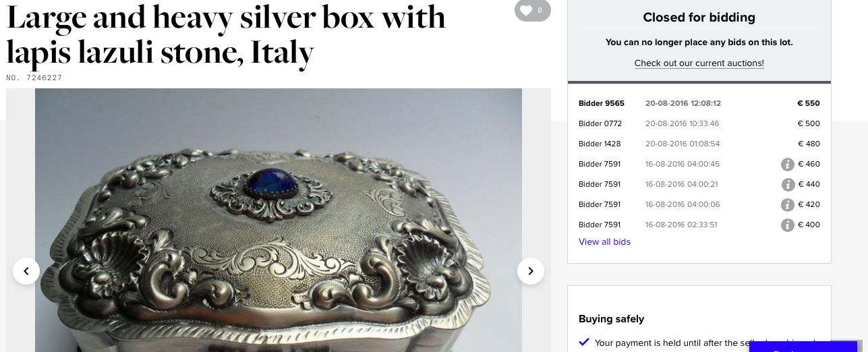868x352 pixels.
Task: Click the heart favorite icon
Action: point(526,10)
